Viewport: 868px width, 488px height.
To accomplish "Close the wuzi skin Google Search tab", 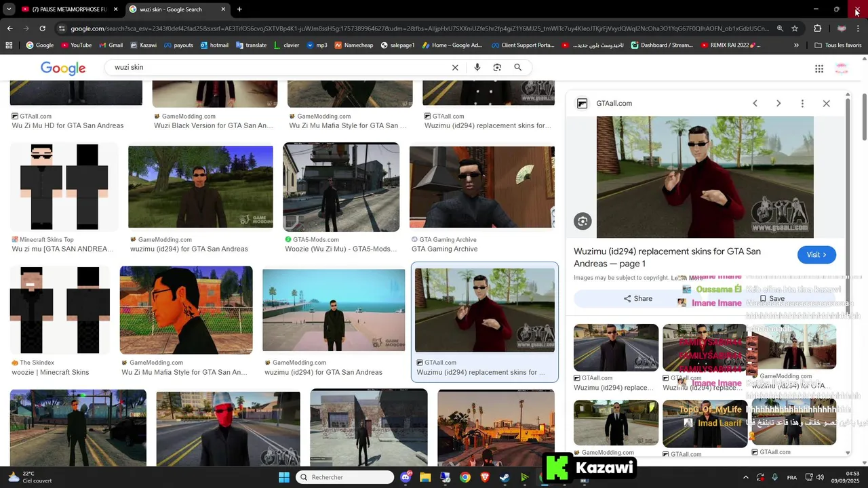I will [x=223, y=9].
